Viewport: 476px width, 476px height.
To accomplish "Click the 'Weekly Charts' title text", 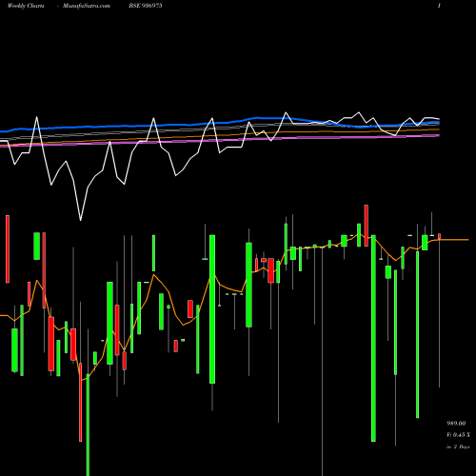I will tap(26, 6).
